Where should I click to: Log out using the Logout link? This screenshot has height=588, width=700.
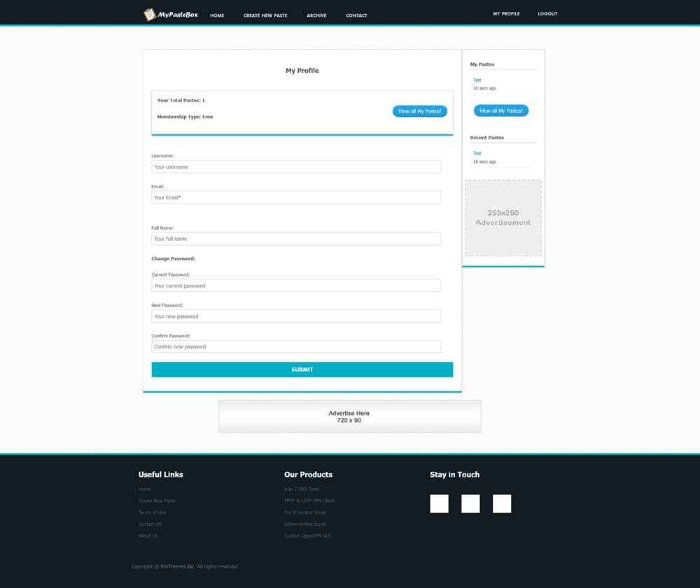click(547, 14)
